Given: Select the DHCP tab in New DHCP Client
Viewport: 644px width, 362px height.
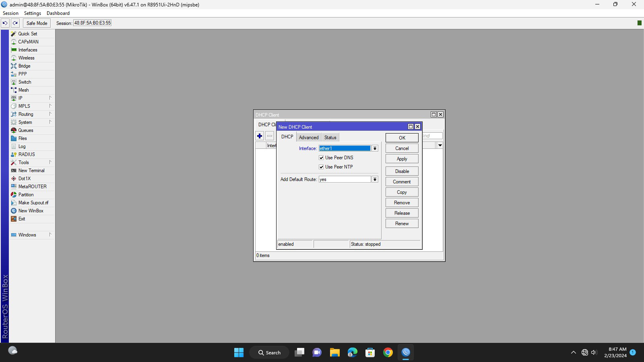Looking at the screenshot, I should (x=287, y=137).
